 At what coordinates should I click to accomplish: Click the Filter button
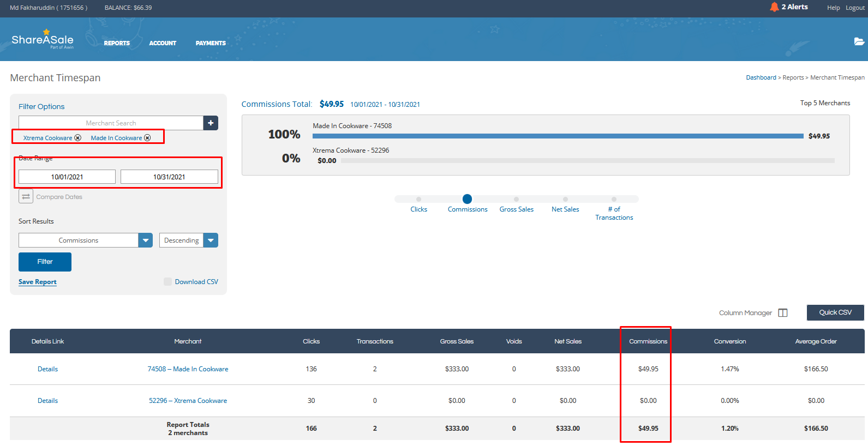click(x=45, y=262)
